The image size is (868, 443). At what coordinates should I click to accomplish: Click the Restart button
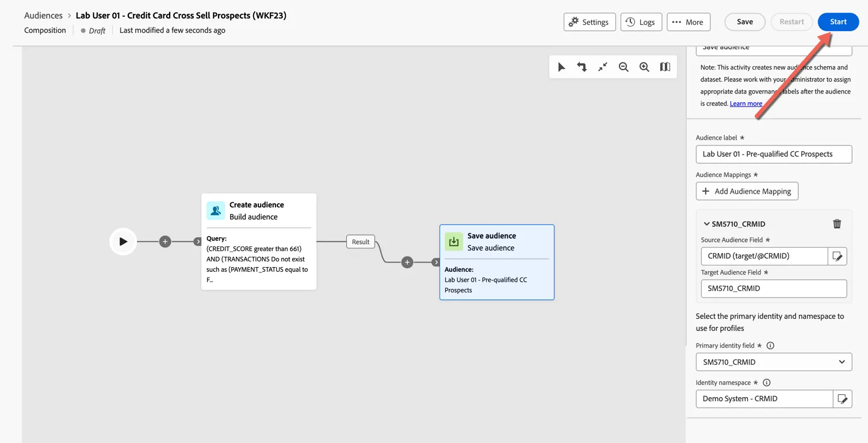click(791, 22)
